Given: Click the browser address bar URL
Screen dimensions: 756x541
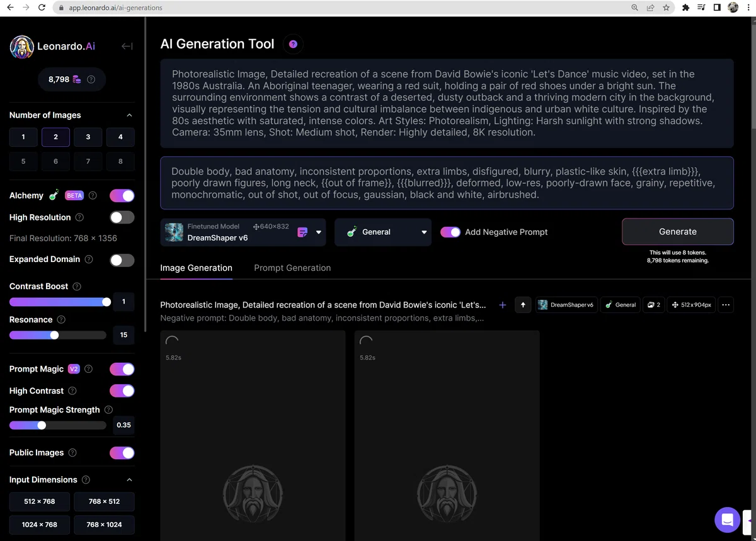Looking at the screenshot, I should pos(115,8).
